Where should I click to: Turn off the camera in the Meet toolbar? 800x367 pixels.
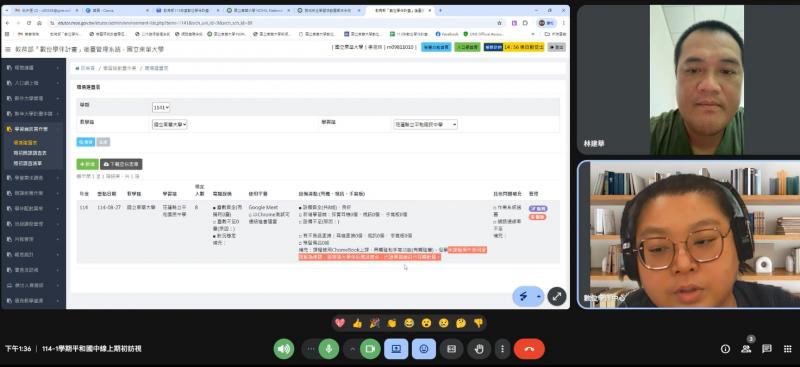pos(370,349)
